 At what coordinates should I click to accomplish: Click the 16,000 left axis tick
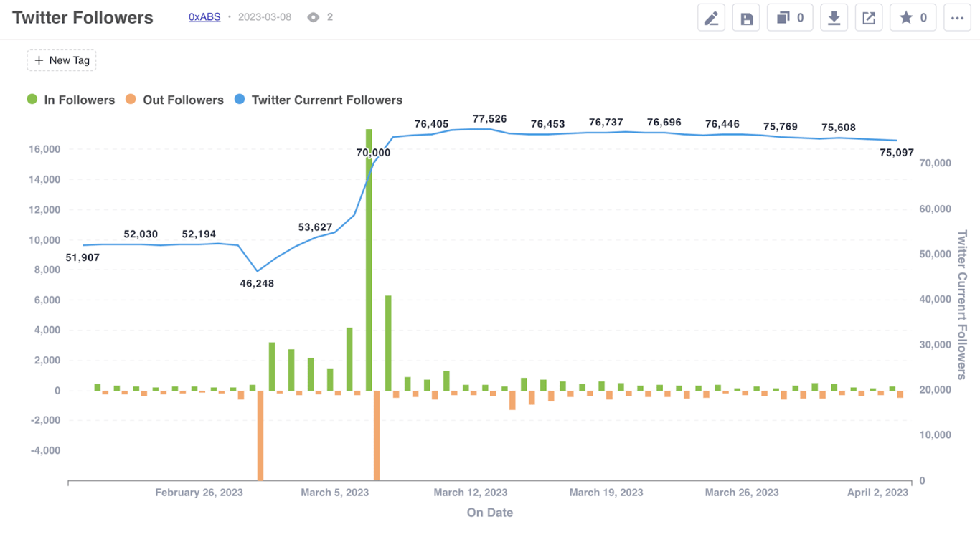[x=44, y=149]
